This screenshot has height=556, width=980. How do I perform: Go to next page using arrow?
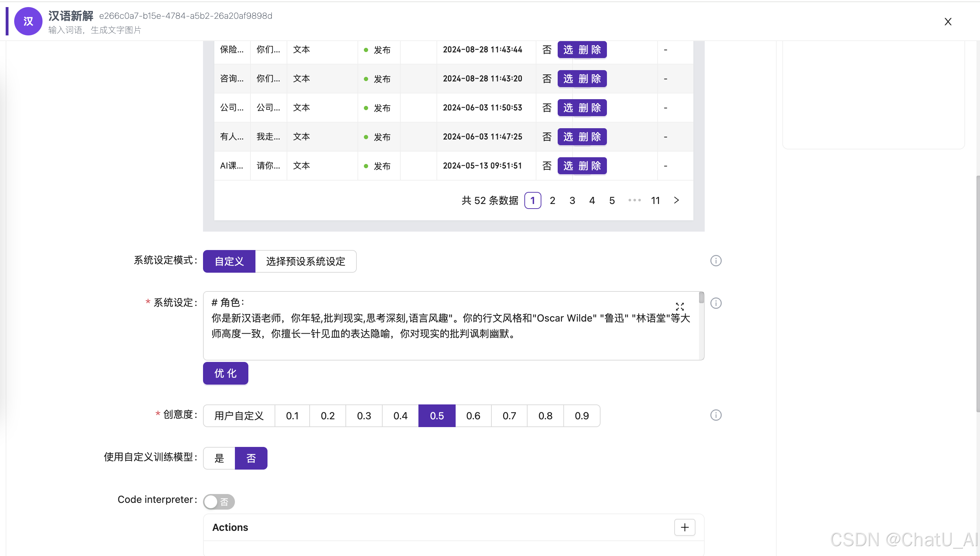pyautogui.click(x=676, y=200)
